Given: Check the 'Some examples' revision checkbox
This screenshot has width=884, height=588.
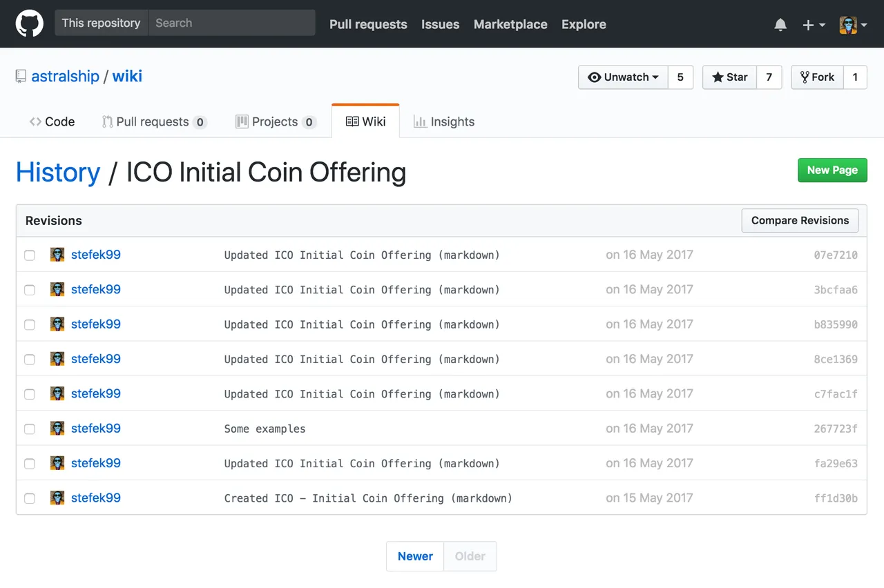Looking at the screenshot, I should (30, 429).
